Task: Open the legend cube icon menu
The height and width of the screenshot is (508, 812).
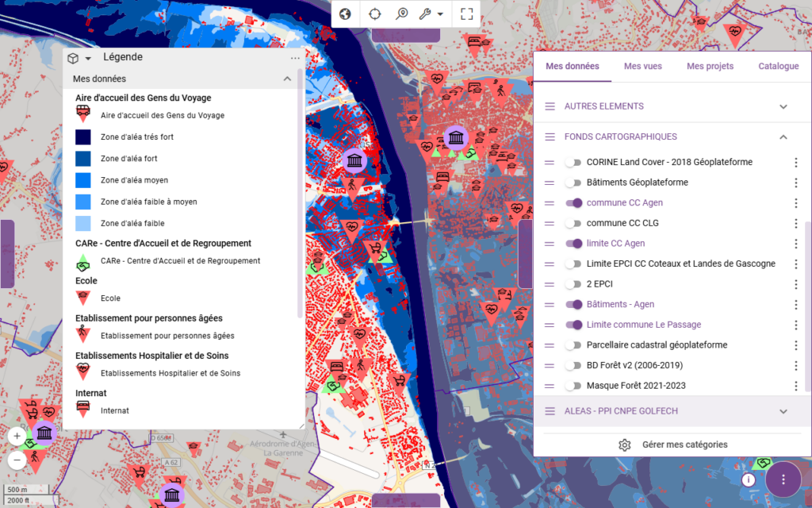Action: pyautogui.click(x=79, y=58)
